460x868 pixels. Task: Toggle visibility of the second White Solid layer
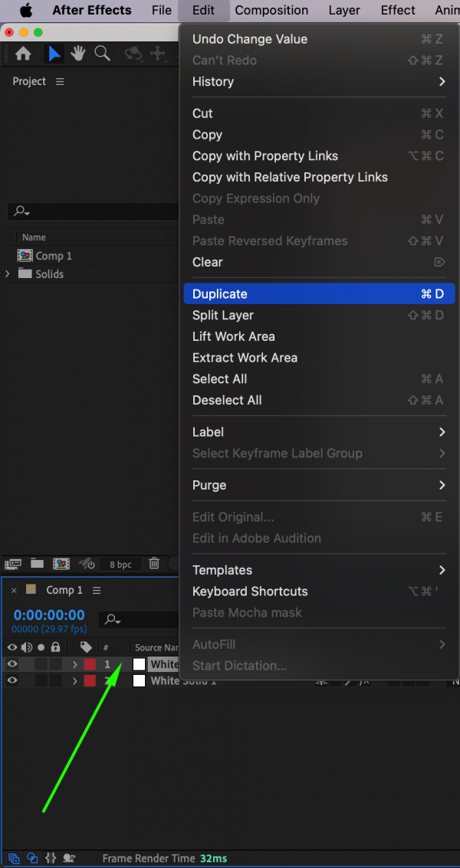[12, 680]
